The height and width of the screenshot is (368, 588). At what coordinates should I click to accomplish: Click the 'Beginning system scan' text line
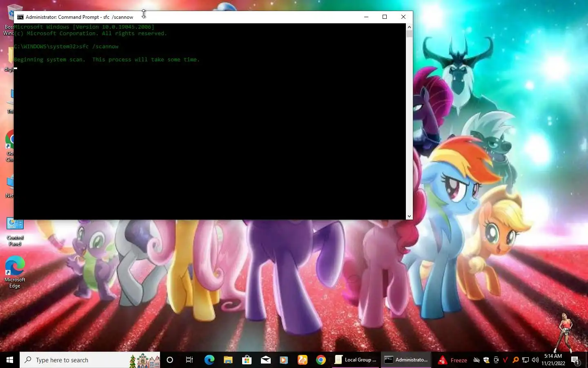point(107,60)
